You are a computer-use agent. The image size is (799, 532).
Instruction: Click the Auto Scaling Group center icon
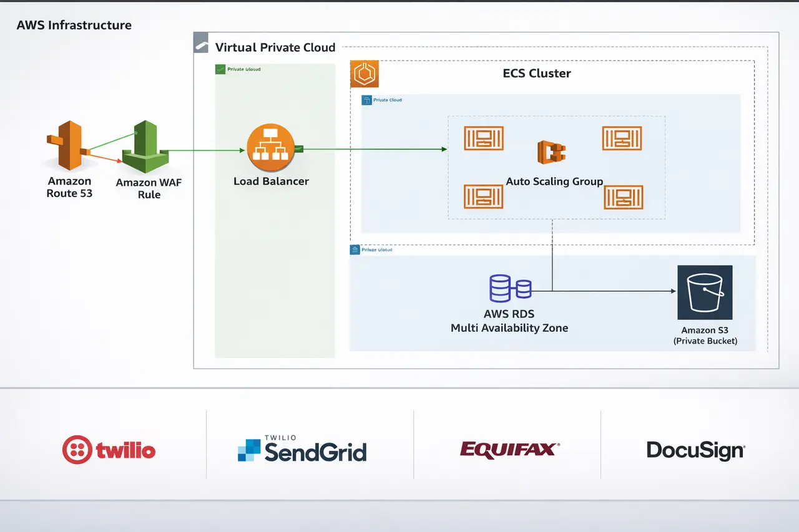551,153
